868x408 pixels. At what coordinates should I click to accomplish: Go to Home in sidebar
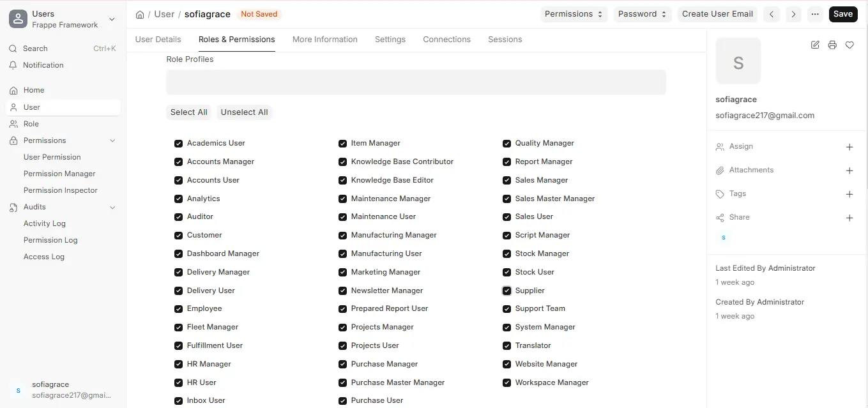click(x=63, y=90)
